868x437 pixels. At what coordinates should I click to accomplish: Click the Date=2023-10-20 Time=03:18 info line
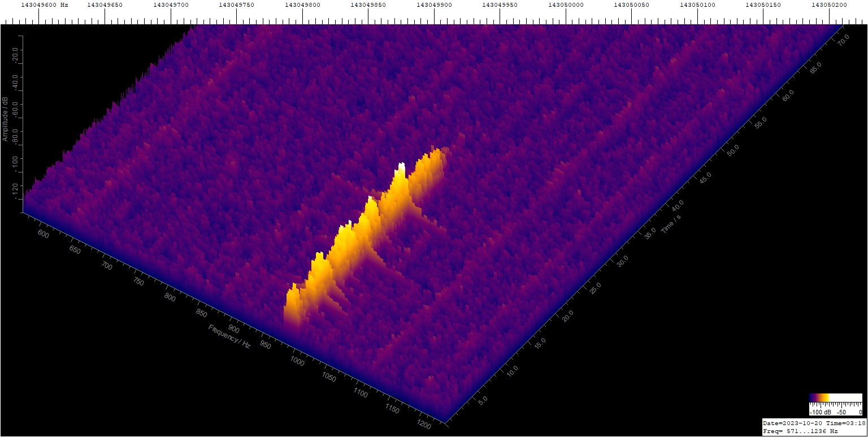pyautogui.click(x=814, y=423)
